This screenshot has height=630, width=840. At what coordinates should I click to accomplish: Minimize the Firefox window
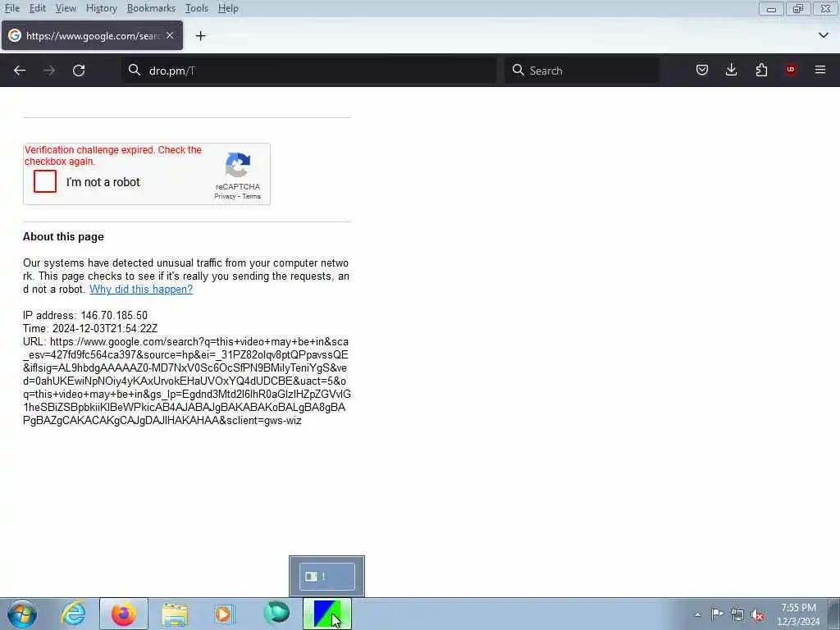coord(771,8)
